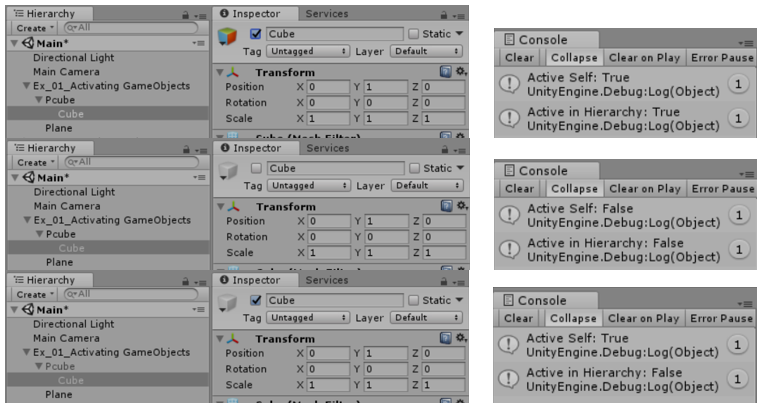The width and height of the screenshot is (764, 410).
Task: Select the Inspector tab in the middle panel
Action: coord(256,148)
